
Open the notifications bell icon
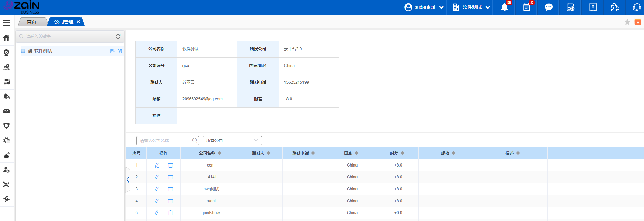point(504,7)
